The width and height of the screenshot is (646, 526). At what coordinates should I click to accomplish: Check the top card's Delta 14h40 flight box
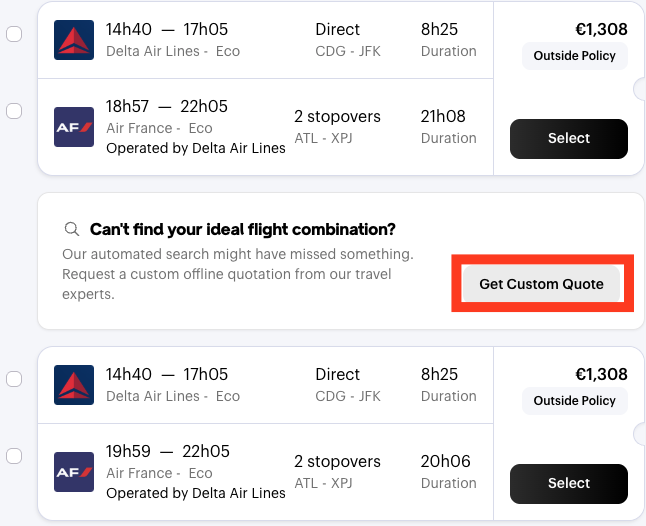[14, 34]
